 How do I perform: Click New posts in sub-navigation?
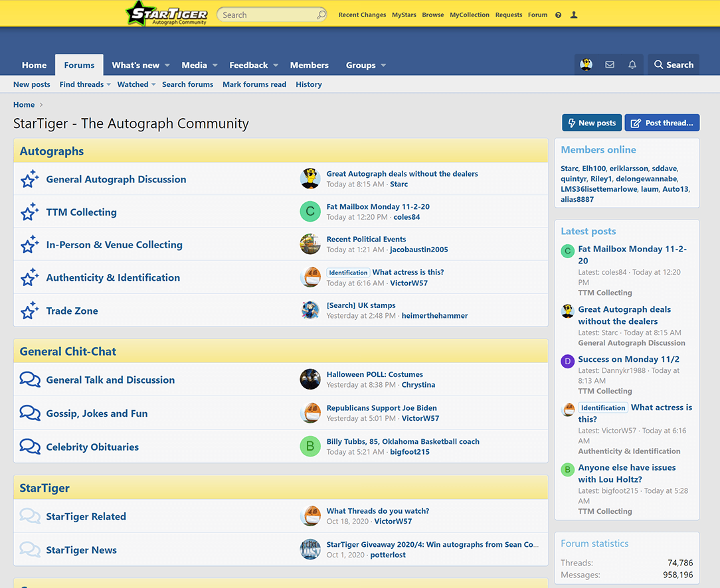pos(32,84)
